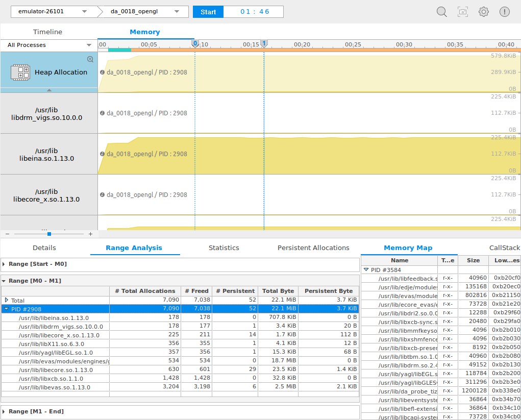Expand the Range [M1 - End] section
This screenshot has width=521, height=420.
tap(4, 411)
